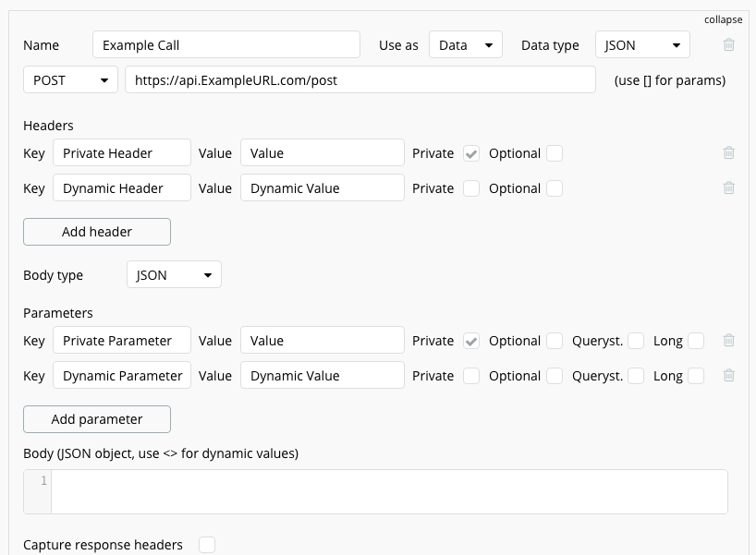Click the Add header button
This screenshot has width=756, height=555.
click(x=97, y=232)
